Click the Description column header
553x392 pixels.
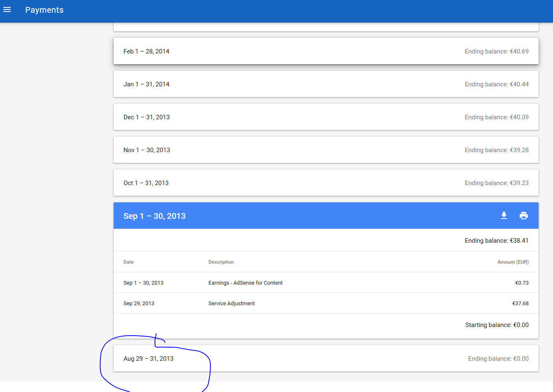point(221,262)
